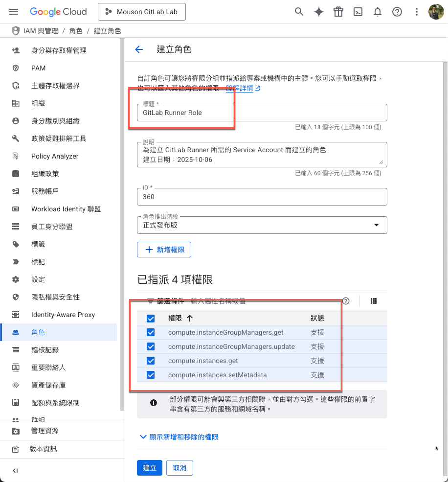448x482 pixels.
Task: Click the 建立 create button
Action: 150,468
